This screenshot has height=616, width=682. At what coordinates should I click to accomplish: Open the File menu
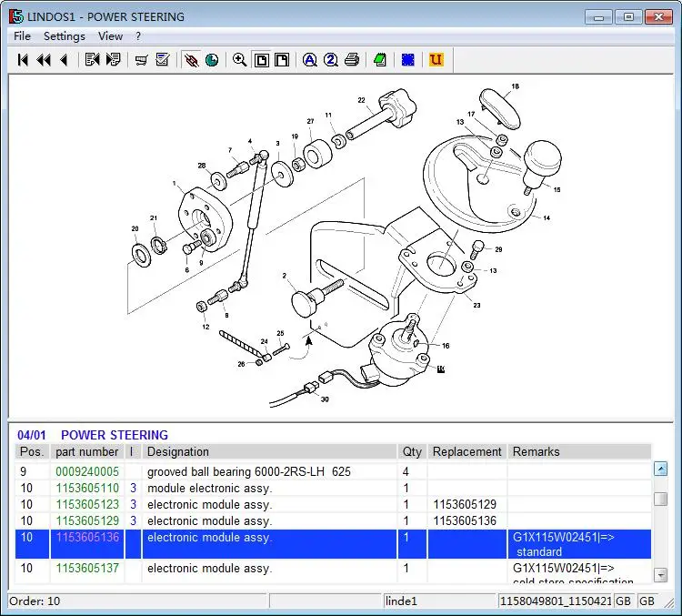pos(23,36)
